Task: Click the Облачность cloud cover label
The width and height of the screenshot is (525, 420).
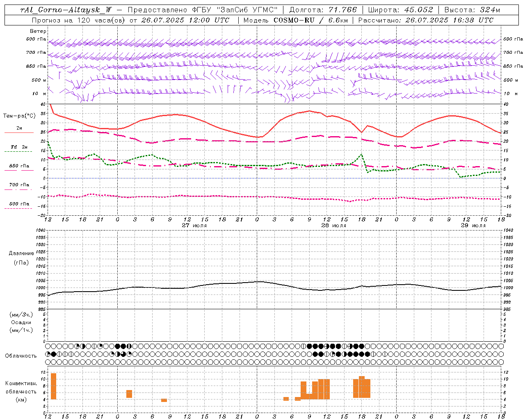Action: tap(21, 356)
